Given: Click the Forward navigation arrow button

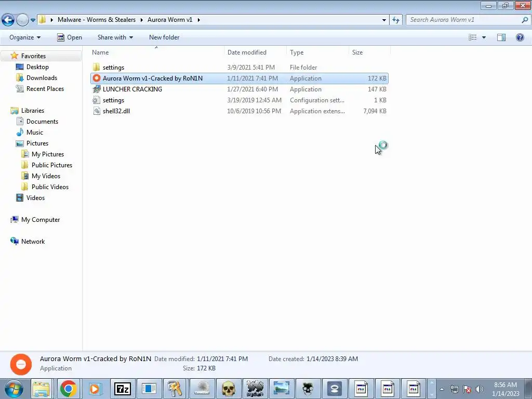Looking at the screenshot, I should click(22, 20).
